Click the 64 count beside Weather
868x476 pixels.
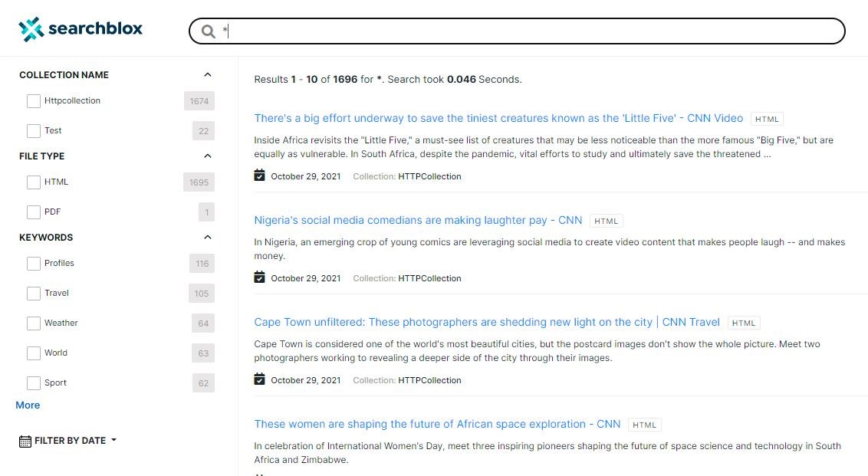[x=203, y=323]
